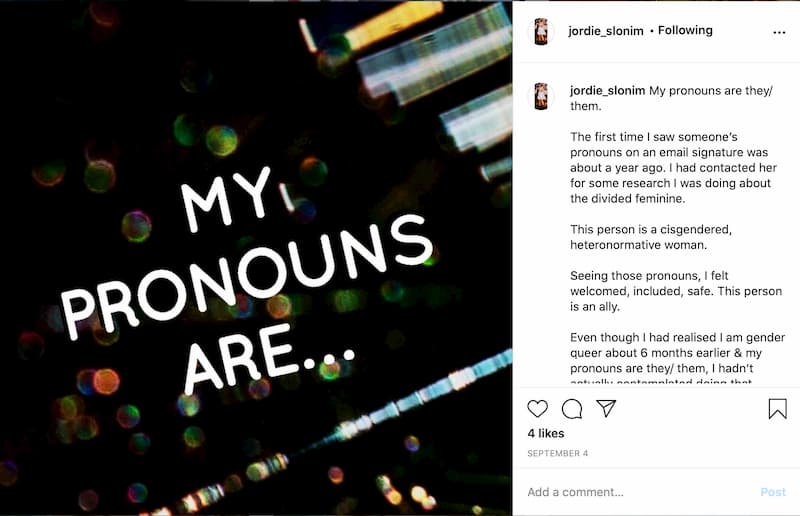The height and width of the screenshot is (516, 800).
Task: Focus the Add a comment field
Action: pos(638,492)
